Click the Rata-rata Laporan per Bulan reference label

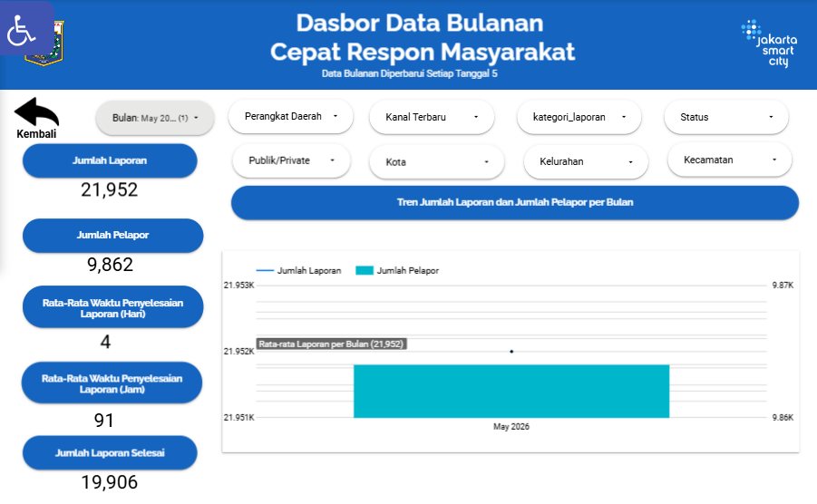click(x=331, y=344)
